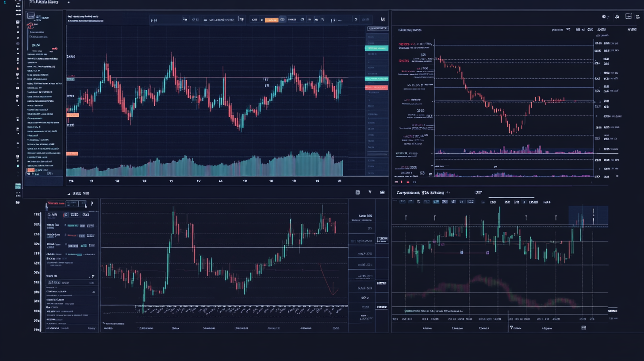The width and height of the screenshot is (644, 361).
Task: Toggle the red volume indicator in the right panel legend
Action: pos(408,182)
